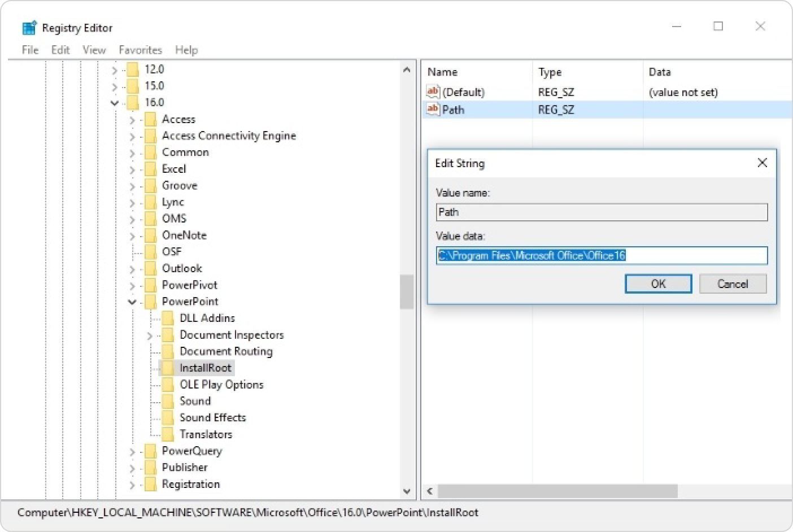Click the string value icon beside Path
Viewport: 793px width, 532px height.
[433, 109]
